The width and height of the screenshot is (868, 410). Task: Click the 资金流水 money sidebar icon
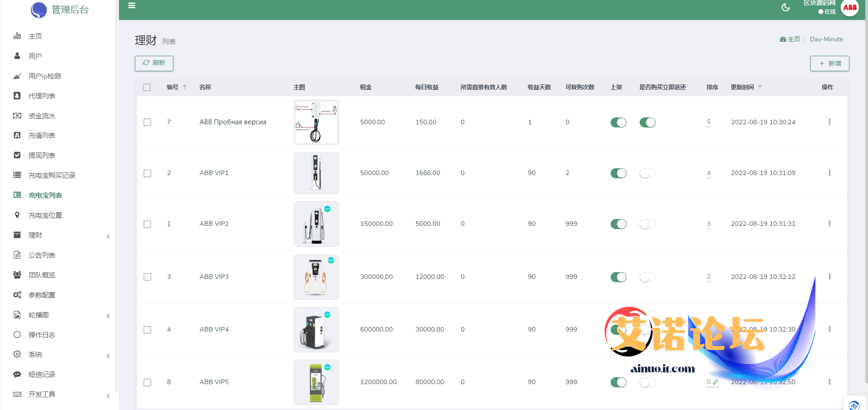pyautogui.click(x=17, y=116)
